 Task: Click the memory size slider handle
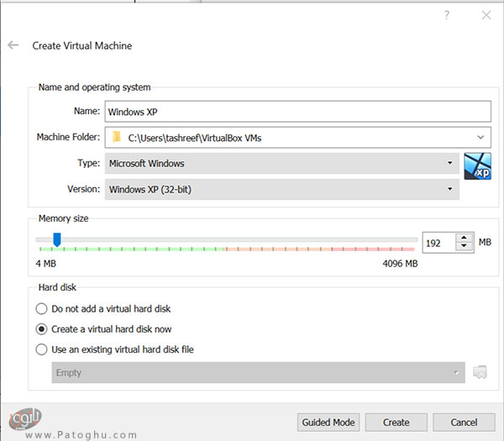pyautogui.click(x=57, y=239)
